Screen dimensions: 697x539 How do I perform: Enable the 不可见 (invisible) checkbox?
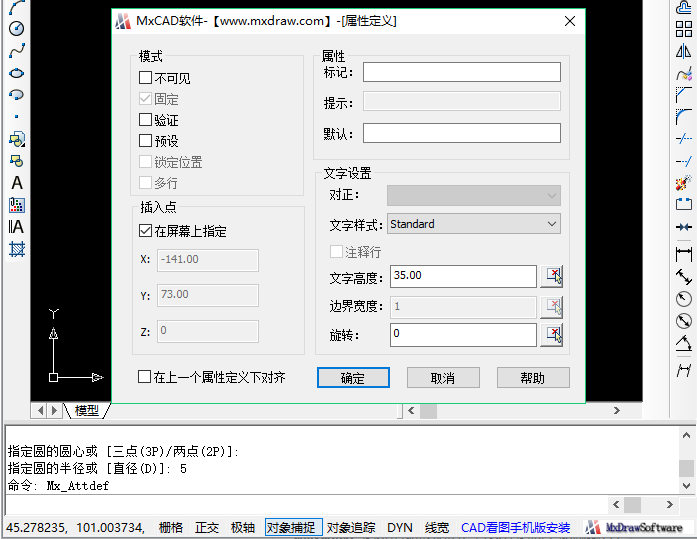[145, 78]
